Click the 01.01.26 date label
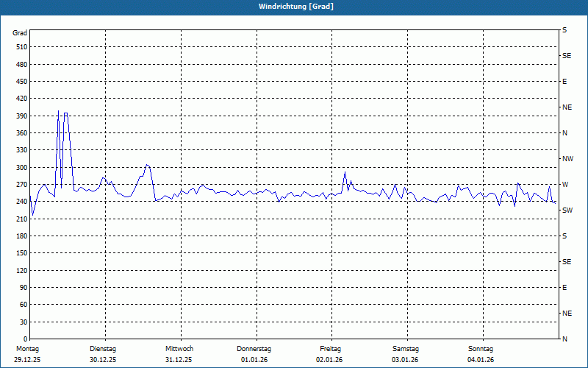Screen dimensions: 588x368 [254, 360]
